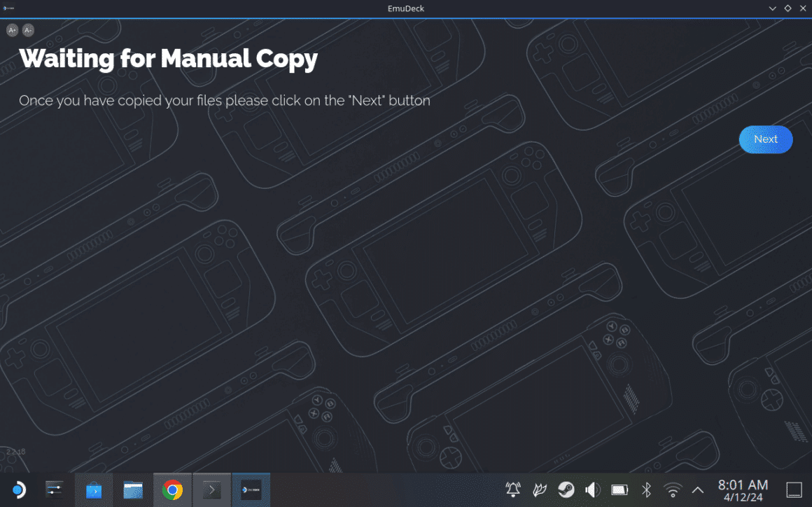Launch the Discover software store
The image size is (812, 507).
coord(94,490)
